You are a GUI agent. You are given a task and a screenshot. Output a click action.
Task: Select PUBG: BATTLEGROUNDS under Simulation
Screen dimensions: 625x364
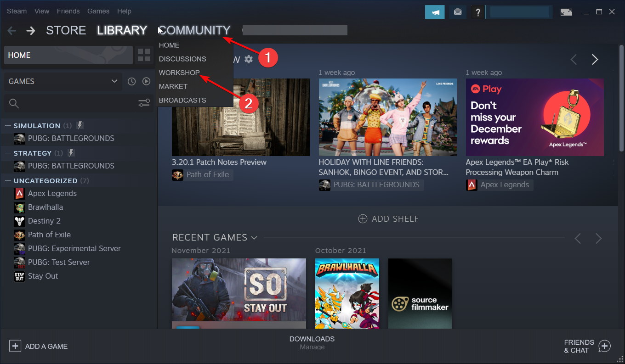[71, 138]
